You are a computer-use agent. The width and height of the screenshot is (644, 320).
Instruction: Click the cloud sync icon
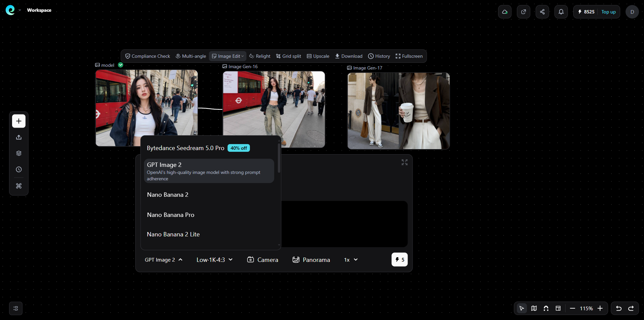click(505, 12)
